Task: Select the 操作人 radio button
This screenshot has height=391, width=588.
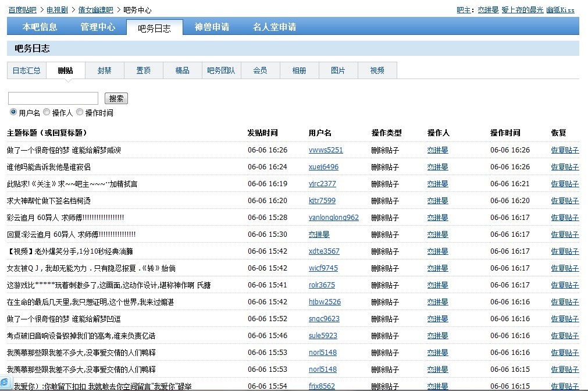Action: [47, 112]
